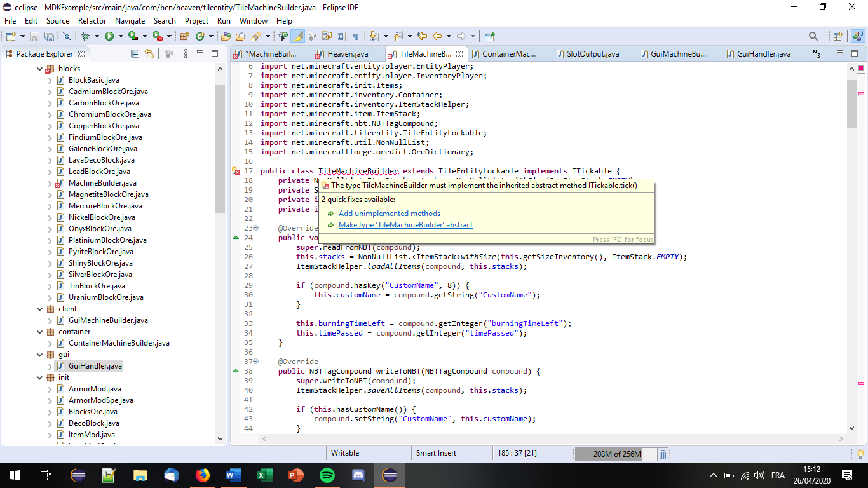The height and width of the screenshot is (488, 868).
Task: Click the Debug bug icon
Action: [85, 37]
